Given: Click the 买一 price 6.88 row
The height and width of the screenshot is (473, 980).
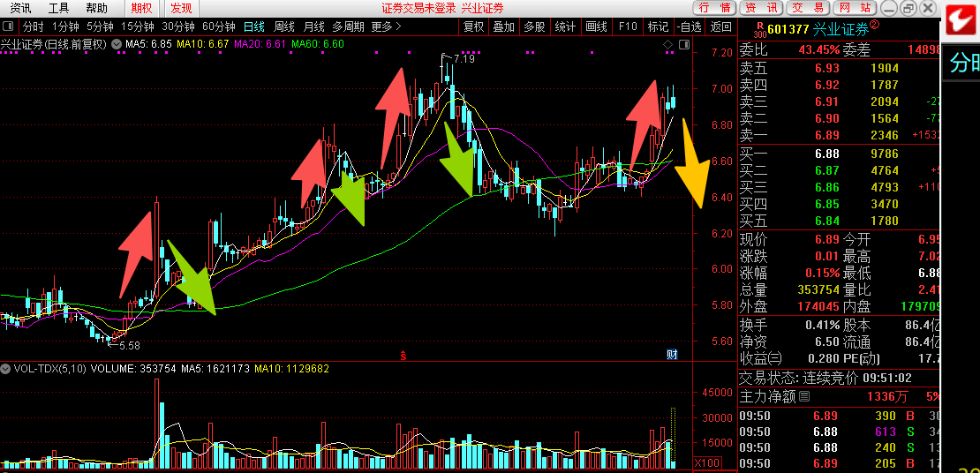Looking at the screenshot, I should pyautogui.click(x=840, y=154).
